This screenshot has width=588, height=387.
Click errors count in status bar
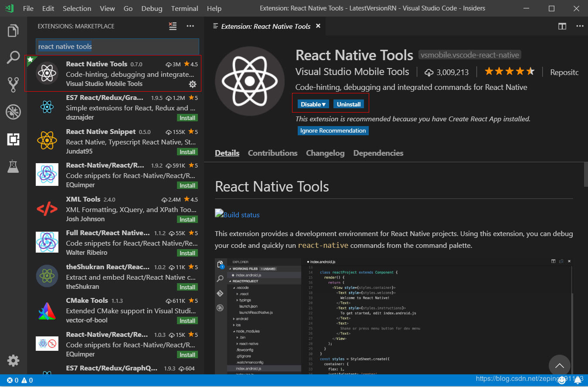point(13,380)
